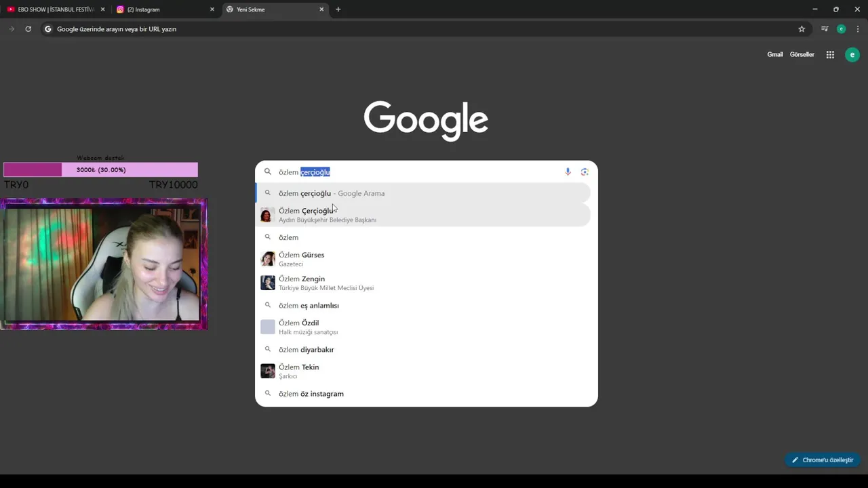This screenshot has width=868, height=488.
Task: Click Chrome'u özelleştir button
Action: point(823,460)
